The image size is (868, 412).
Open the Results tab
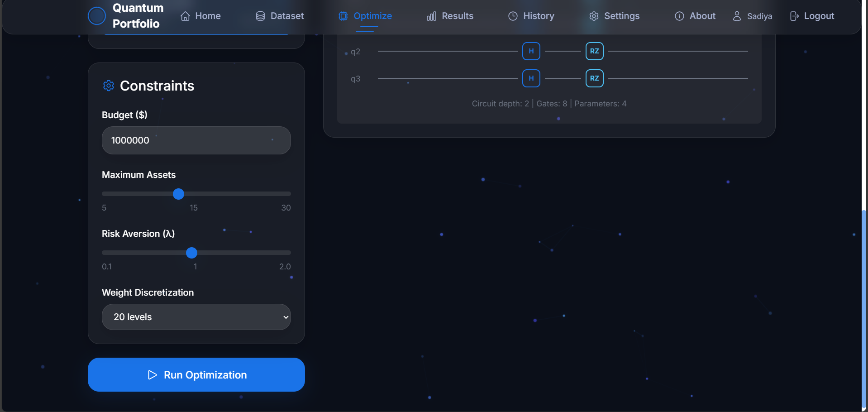(450, 16)
